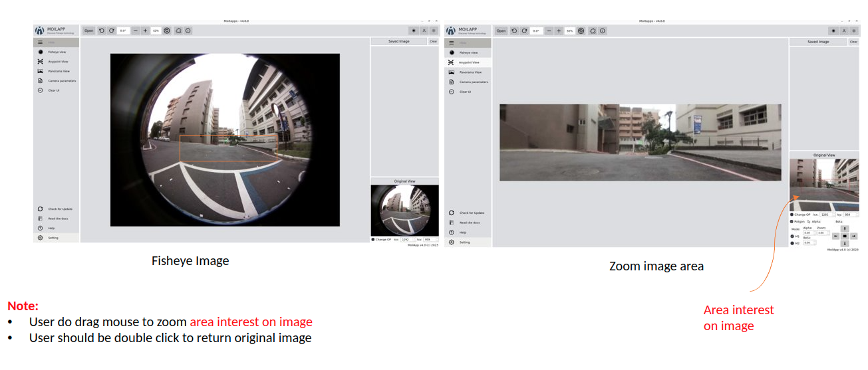
Task: Rotate image counter-clockwise in the right window toolbar
Action: 514,31
